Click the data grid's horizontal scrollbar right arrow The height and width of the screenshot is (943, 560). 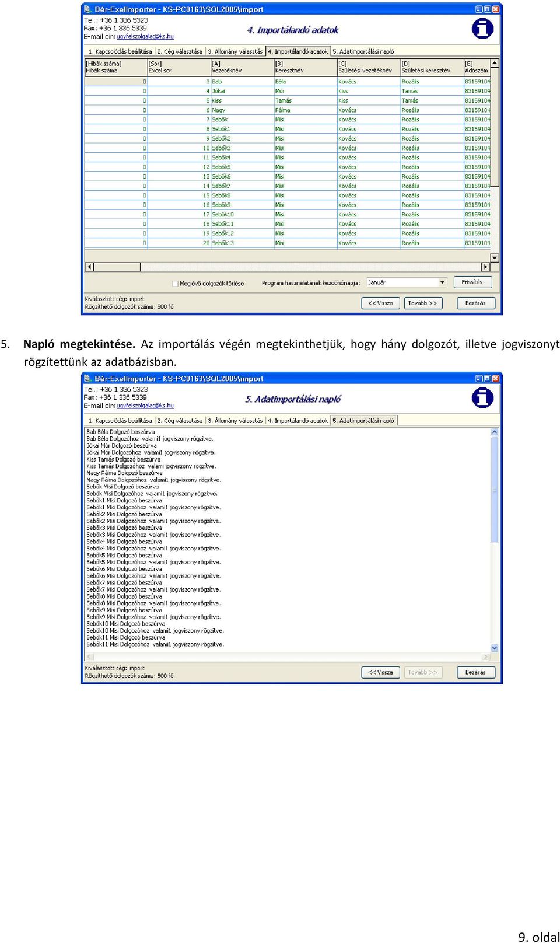(x=485, y=267)
